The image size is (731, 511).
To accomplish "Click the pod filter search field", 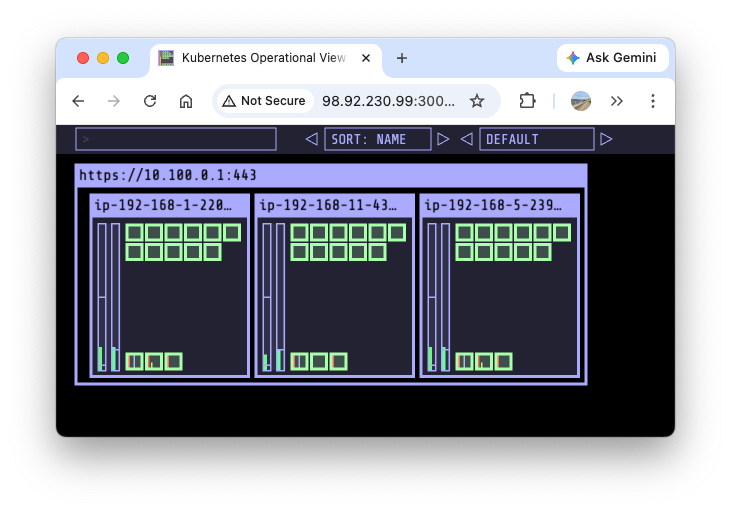I will coord(175,139).
